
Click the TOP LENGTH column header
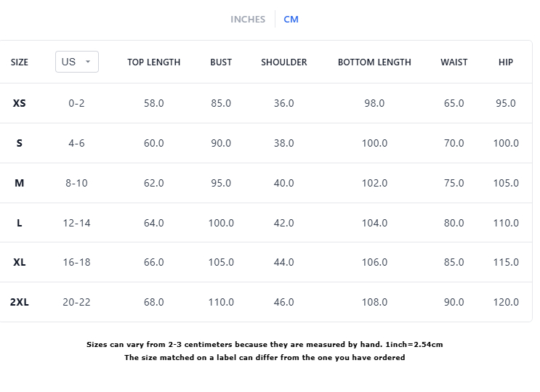tap(153, 62)
